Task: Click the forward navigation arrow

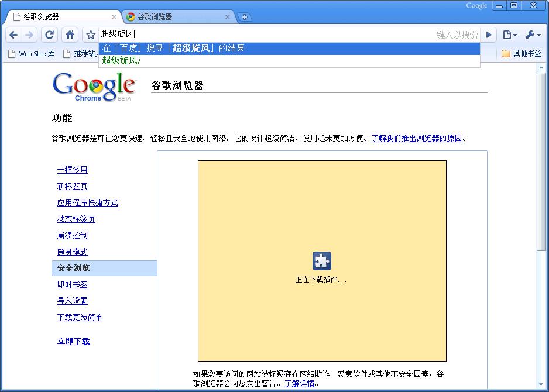Action: [29, 35]
